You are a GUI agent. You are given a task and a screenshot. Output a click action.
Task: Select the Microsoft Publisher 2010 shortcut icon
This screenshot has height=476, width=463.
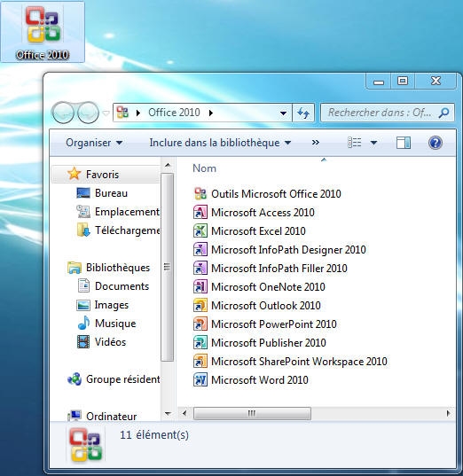[x=200, y=343]
